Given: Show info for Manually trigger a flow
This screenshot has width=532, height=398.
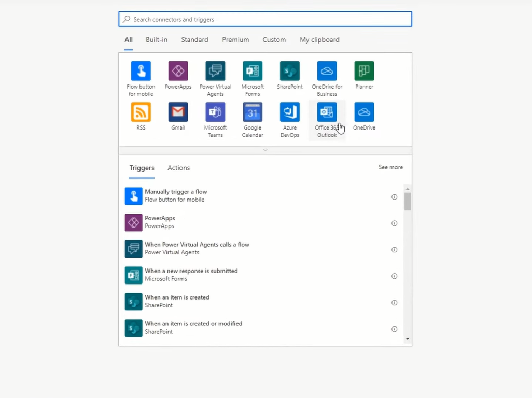Looking at the screenshot, I should (394, 197).
